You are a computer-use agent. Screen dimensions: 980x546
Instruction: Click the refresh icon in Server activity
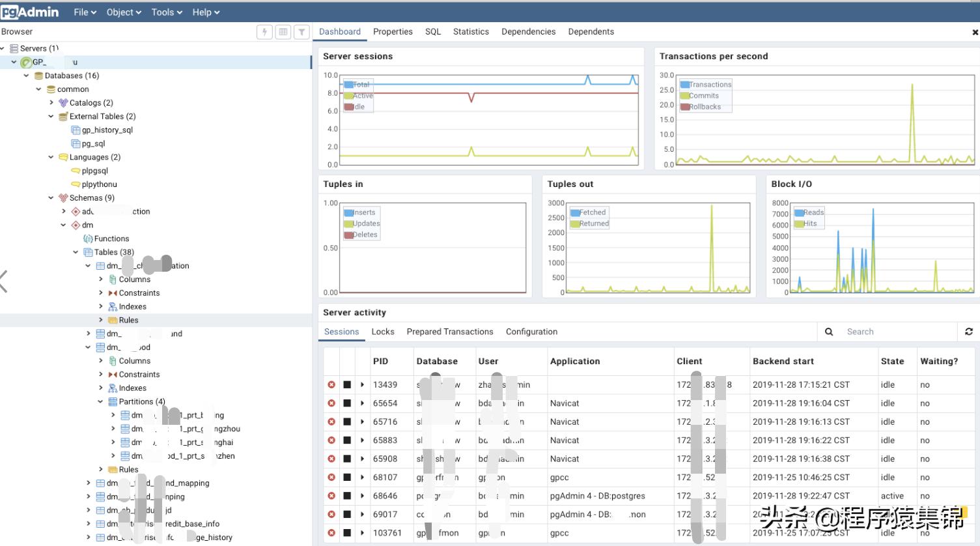(968, 332)
